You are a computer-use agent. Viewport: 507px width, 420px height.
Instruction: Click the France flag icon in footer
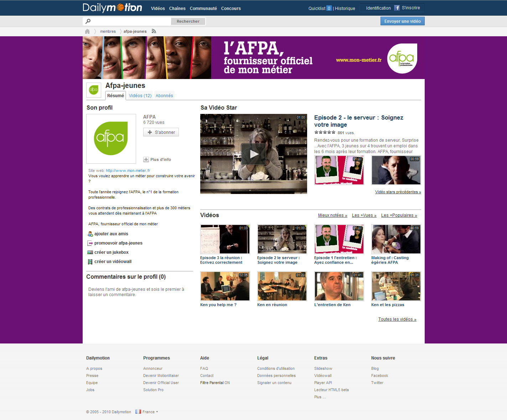[138, 412]
